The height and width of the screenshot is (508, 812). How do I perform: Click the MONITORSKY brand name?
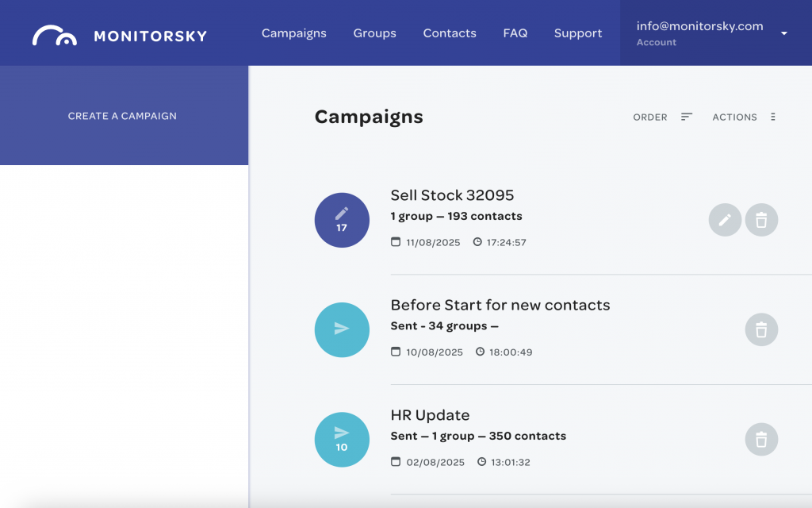coord(150,36)
